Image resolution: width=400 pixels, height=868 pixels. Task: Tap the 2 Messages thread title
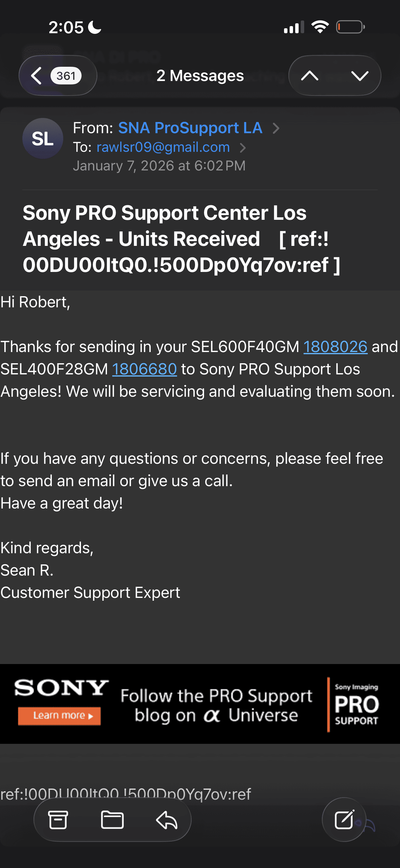[200, 75]
